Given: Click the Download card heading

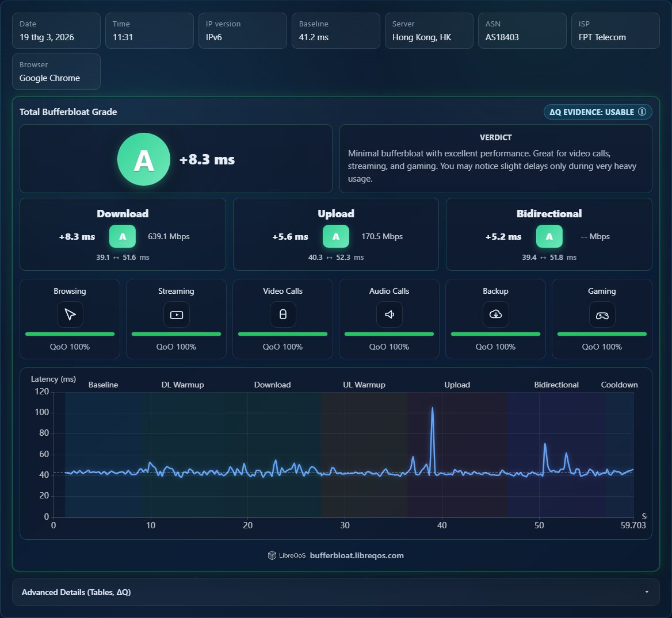Looking at the screenshot, I should (123, 214).
